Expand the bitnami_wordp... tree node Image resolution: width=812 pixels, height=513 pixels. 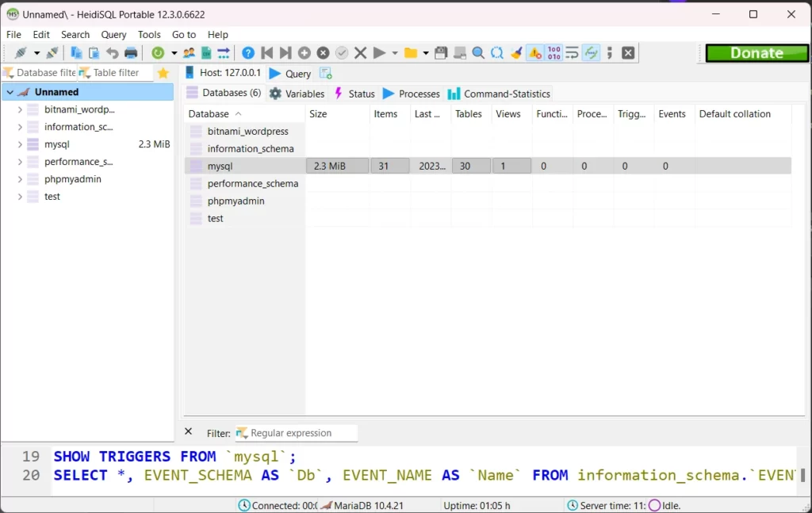20,109
